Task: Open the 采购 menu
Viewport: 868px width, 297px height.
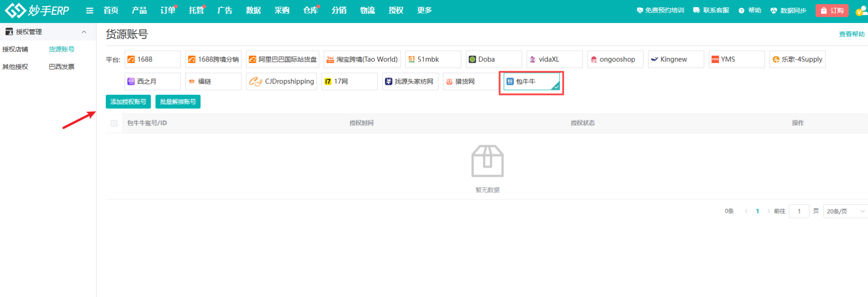Action: tap(282, 10)
